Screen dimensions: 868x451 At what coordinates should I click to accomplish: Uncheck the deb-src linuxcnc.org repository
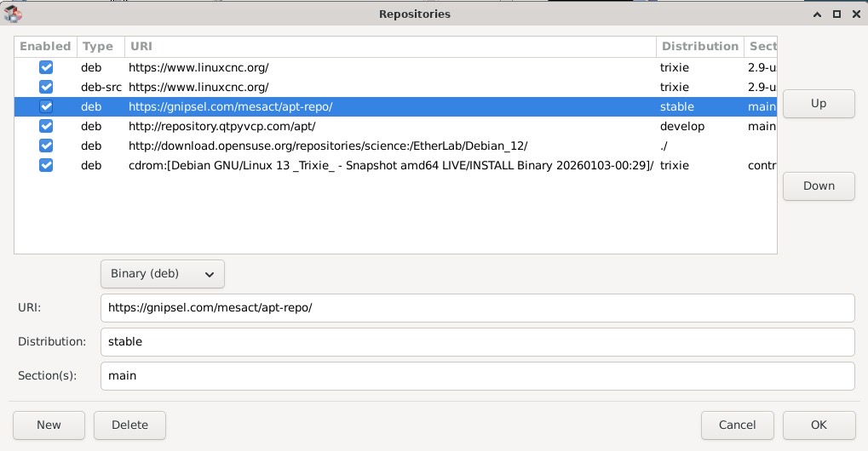[46, 87]
